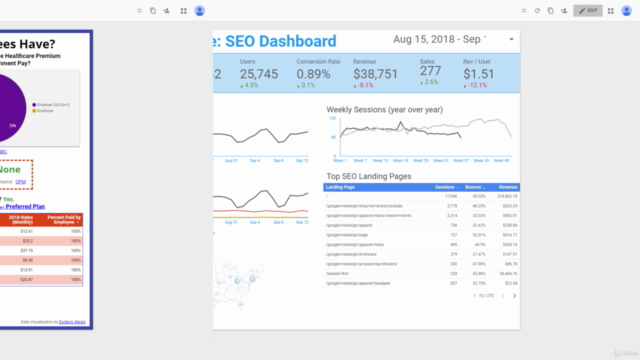This screenshot has width=640, height=360.
Task: Open the Aug 15, 2018 date range dropdown
Action: [x=453, y=40]
